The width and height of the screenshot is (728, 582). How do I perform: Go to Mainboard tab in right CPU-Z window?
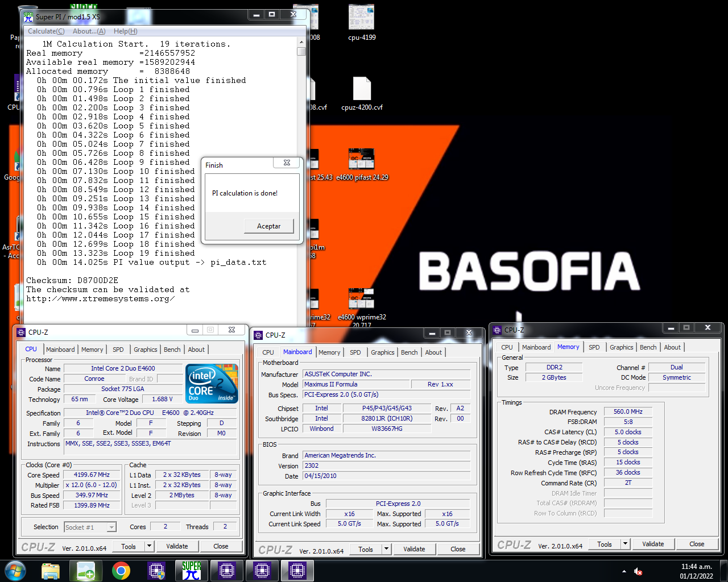click(536, 347)
